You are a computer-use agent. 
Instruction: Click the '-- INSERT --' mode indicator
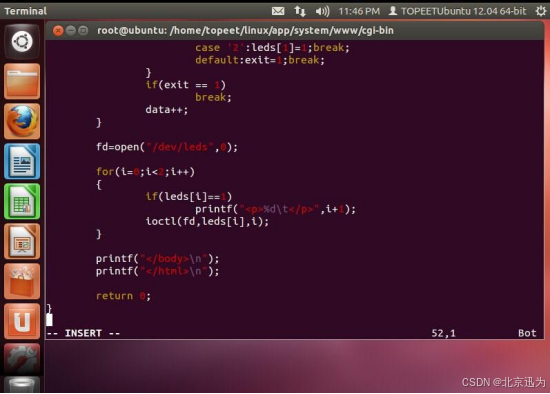[83, 333]
